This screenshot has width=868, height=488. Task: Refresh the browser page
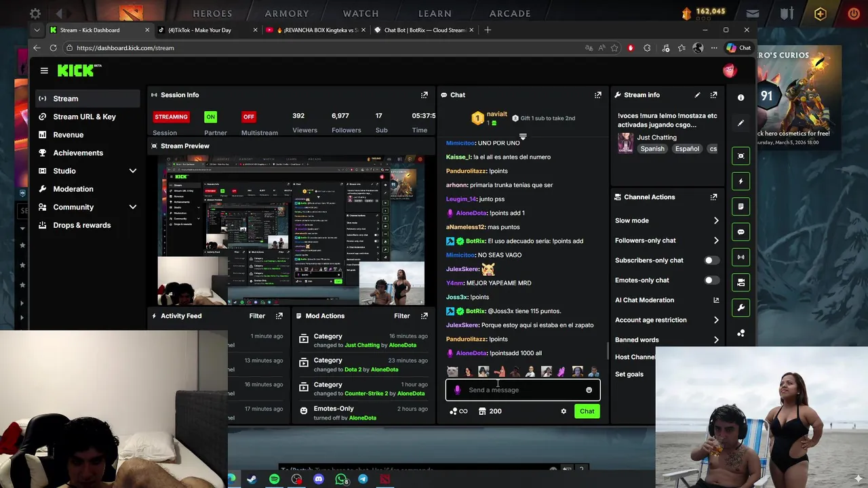pyautogui.click(x=53, y=48)
